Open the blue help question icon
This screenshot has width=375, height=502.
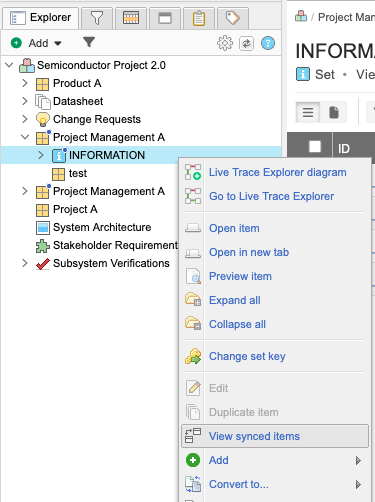[x=268, y=43]
